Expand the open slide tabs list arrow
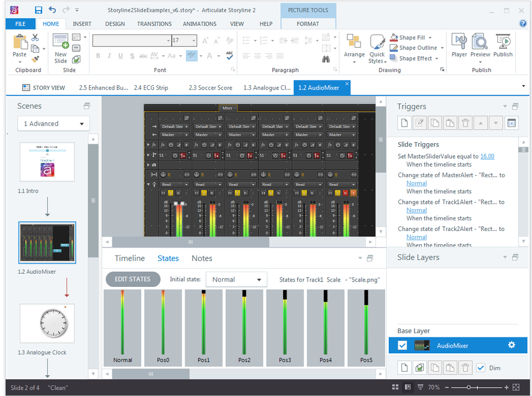 523,86
